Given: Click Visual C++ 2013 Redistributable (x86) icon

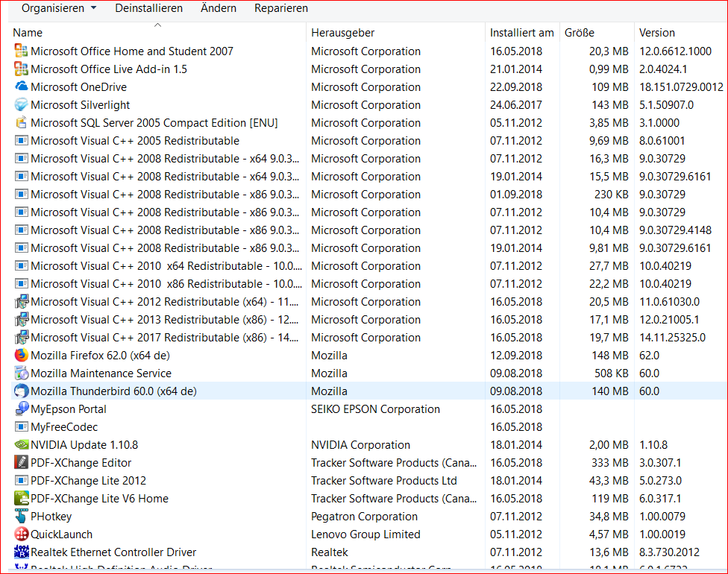Looking at the screenshot, I should point(22,320).
